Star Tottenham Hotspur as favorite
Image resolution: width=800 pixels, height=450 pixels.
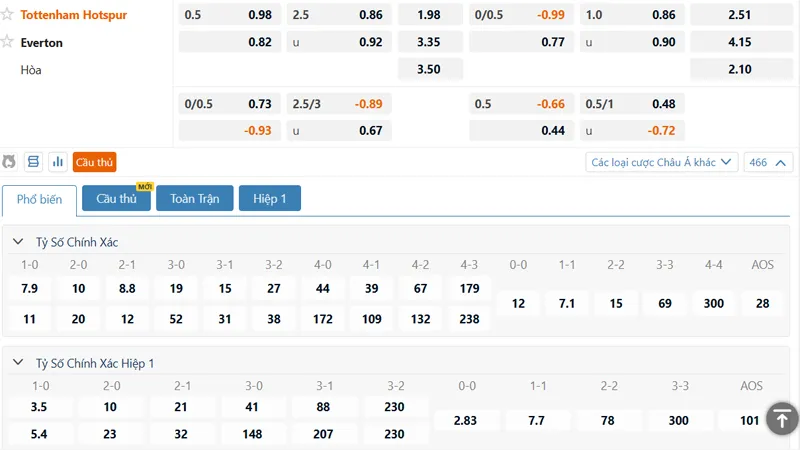point(7,14)
